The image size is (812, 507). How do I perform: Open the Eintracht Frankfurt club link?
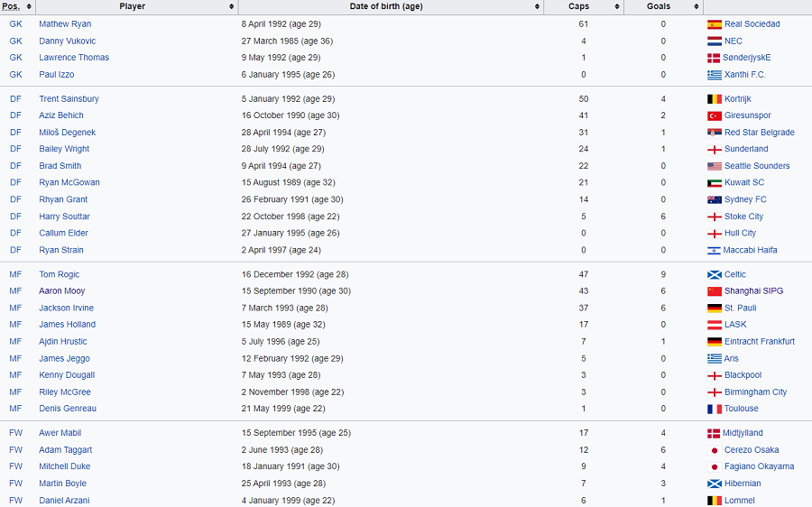tap(759, 341)
